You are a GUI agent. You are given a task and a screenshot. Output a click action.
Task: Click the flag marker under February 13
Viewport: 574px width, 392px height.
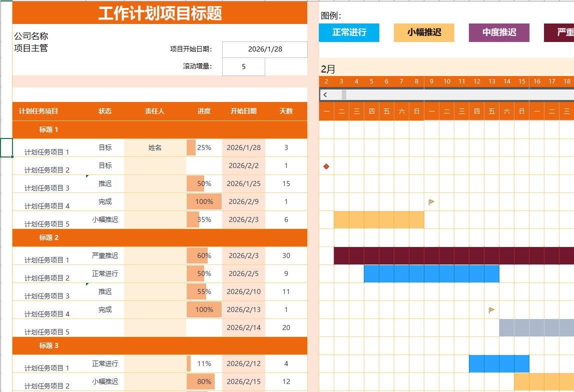coord(491,310)
